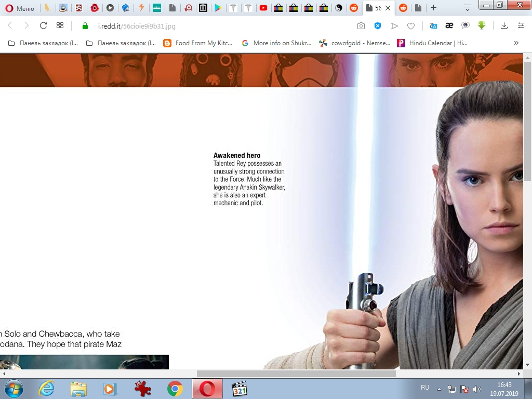The height and width of the screenshot is (399, 532).
Task: Open the eye speech-bubble extension
Action: click(x=465, y=25)
